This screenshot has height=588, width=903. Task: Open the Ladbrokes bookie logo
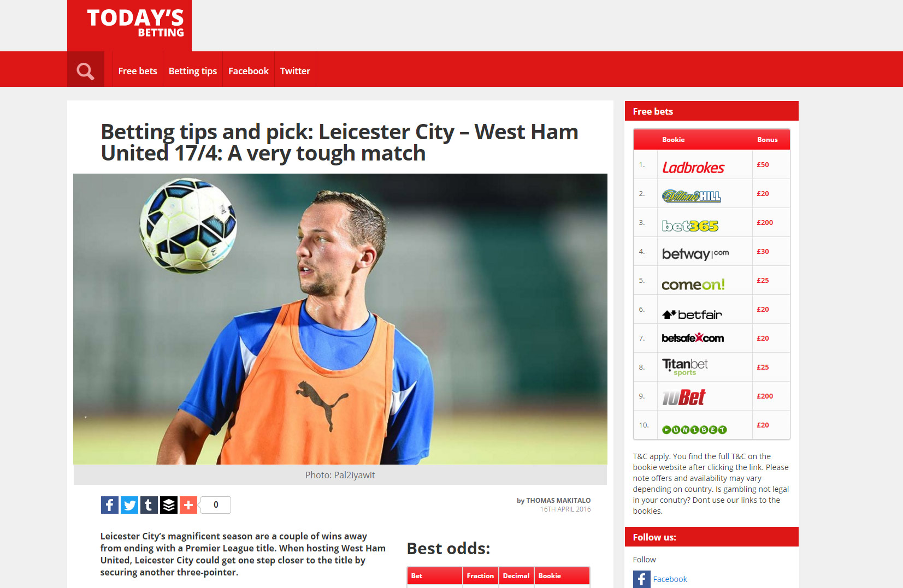click(693, 168)
